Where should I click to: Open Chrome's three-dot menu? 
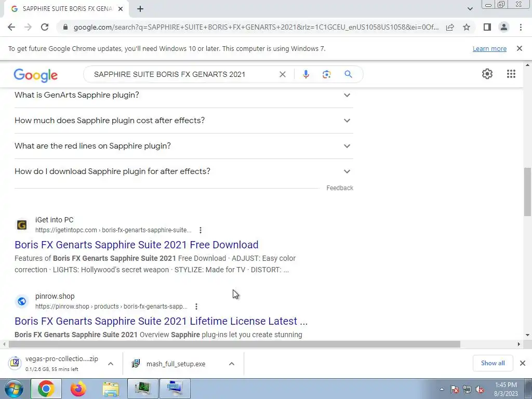coord(521,27)
